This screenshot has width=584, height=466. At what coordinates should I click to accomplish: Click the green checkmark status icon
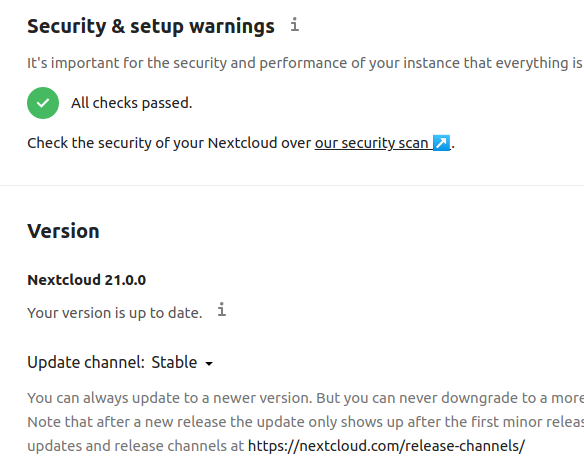pyautogui.click(x=43, y=103)
